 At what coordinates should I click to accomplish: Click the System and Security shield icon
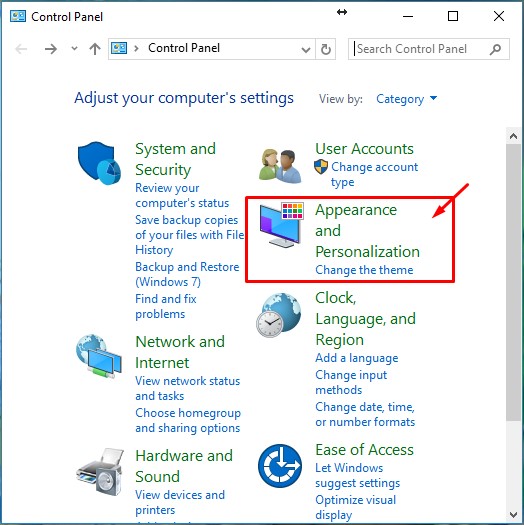pos(99,163)
